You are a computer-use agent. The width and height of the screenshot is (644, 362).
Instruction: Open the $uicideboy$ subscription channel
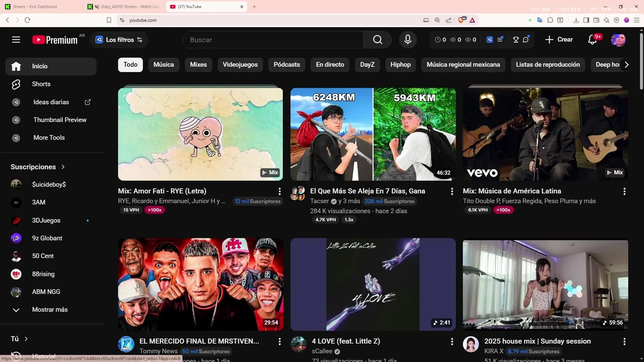click(51, 185)
